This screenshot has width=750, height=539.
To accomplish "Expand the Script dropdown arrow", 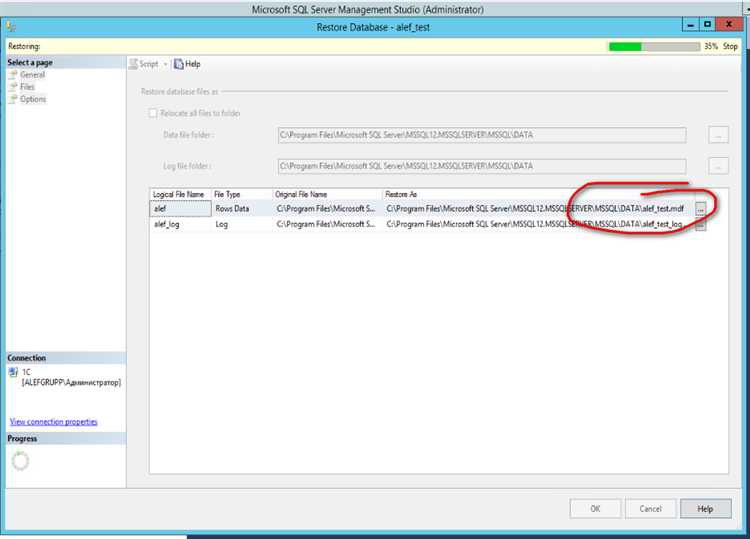I will coord(165,64).
